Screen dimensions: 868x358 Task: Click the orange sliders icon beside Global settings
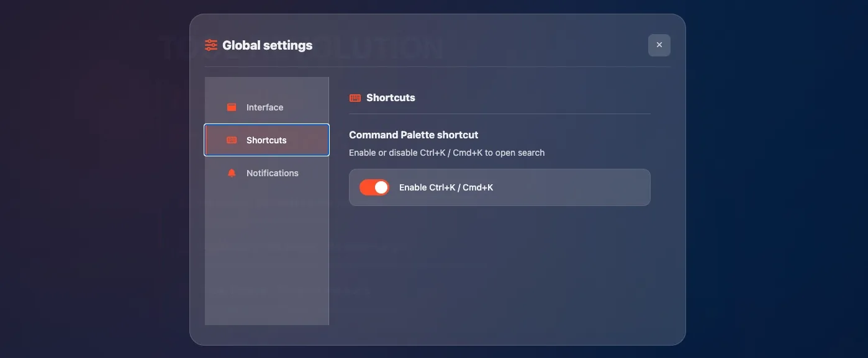[210, 45]
